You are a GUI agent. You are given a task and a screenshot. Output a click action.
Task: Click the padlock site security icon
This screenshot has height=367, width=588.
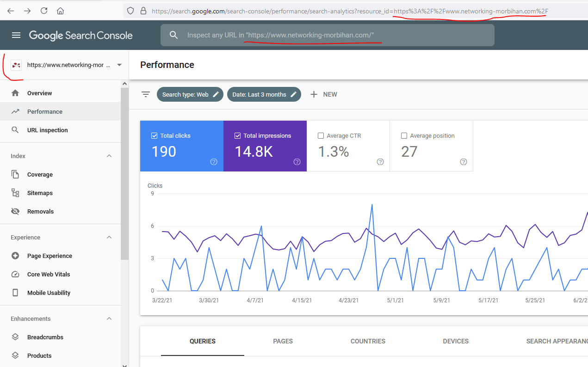(143, 11)
